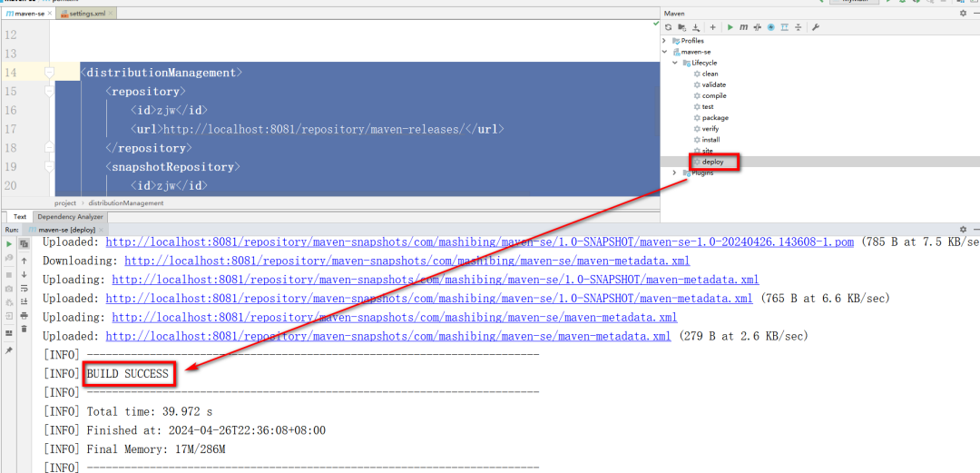Click Exit icon in Run panel
Screen dimensions: 980x473
click(x=9, y=316)
